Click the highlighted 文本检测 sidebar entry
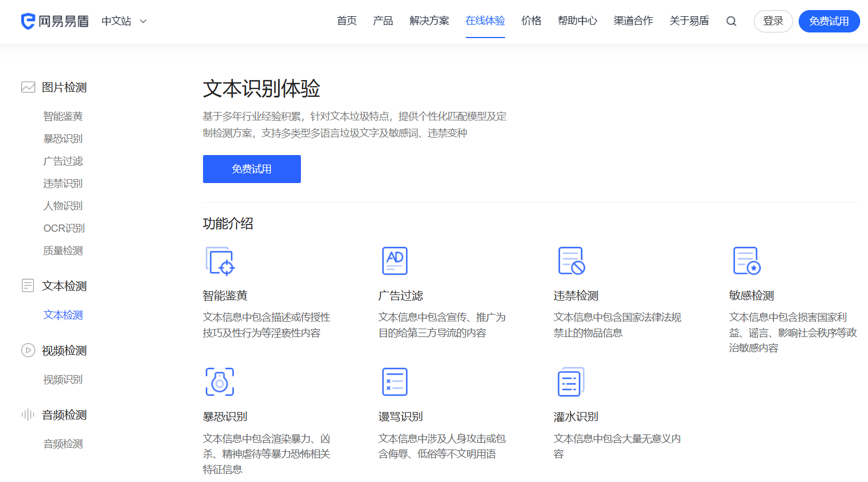Viewport: 868px width, 482px height. 63,315
